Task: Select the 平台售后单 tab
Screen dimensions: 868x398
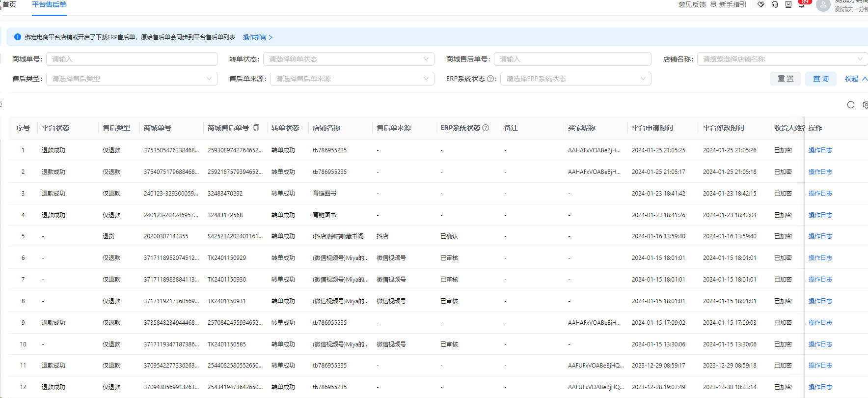Action: pos(49,4)
